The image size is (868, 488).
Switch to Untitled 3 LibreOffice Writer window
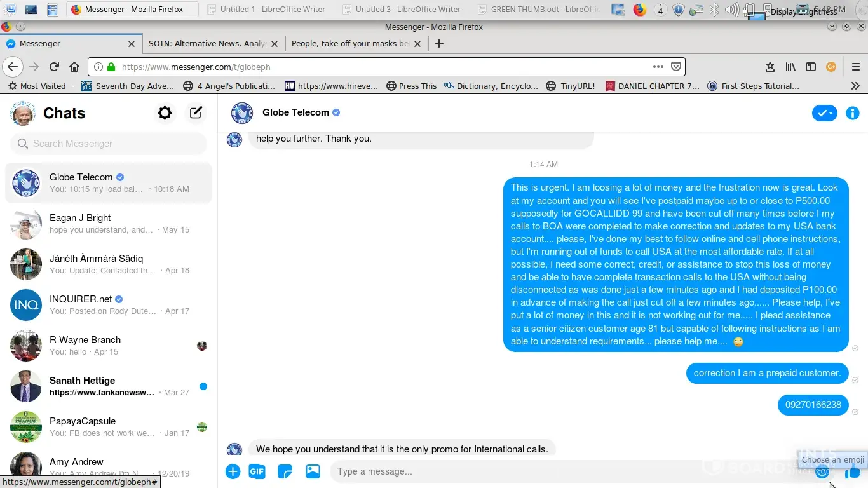tap(401, 9)
